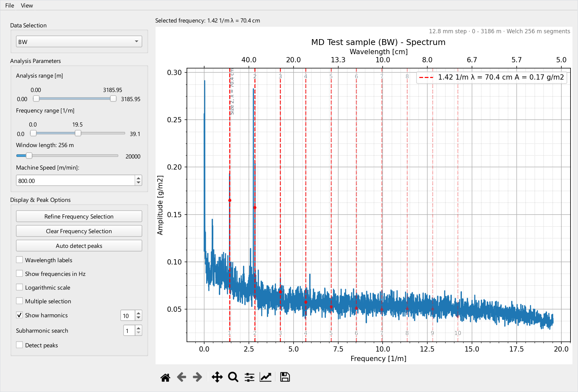Decrease Subharmonic search value down arrow
This screenshot has height=392, width=578.
[x=139, y=333]
